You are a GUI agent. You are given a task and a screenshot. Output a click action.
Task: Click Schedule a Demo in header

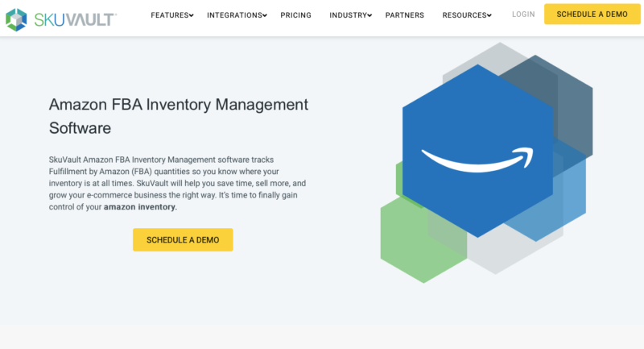coord(592,14)
